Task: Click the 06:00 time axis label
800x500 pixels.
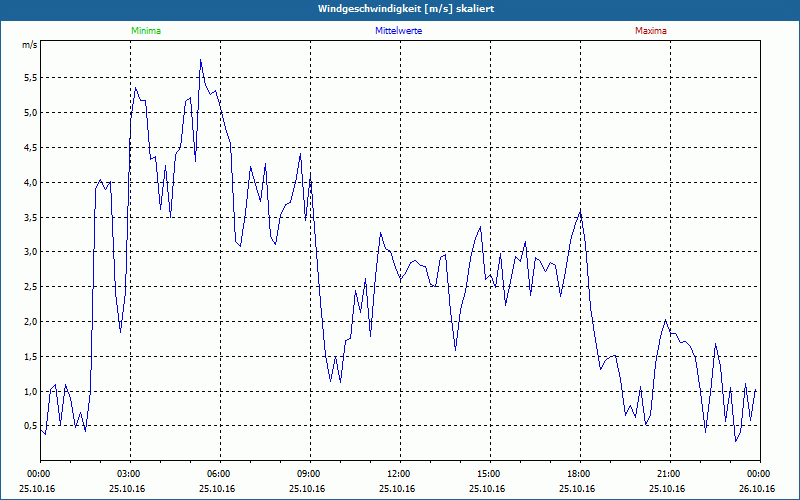Action: coord(220,474)
